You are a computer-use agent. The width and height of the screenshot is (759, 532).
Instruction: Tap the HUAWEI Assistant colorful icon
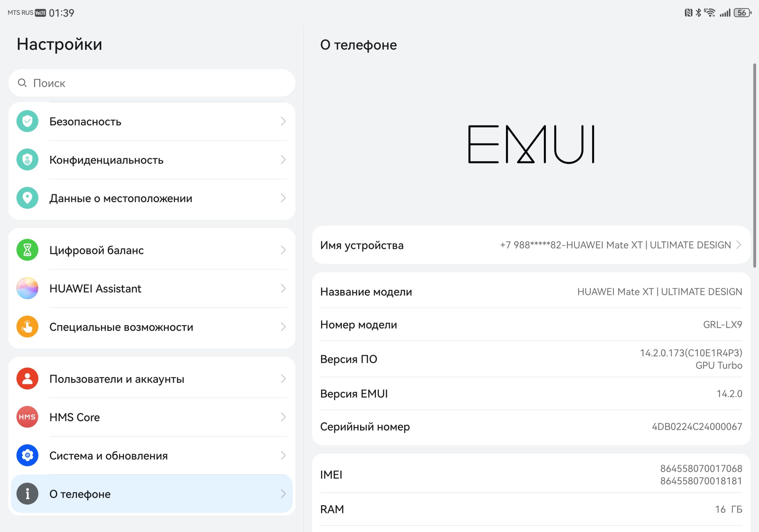coord(28,288)
